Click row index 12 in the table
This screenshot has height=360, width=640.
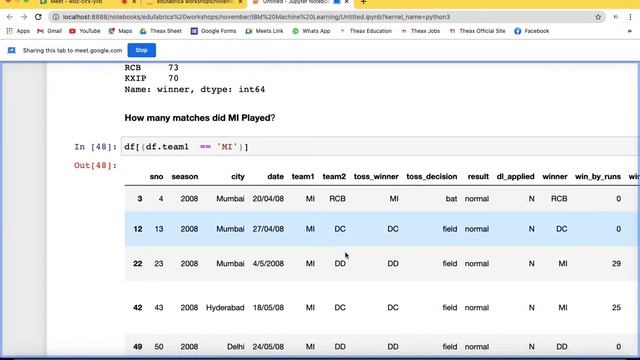(138, 229)
